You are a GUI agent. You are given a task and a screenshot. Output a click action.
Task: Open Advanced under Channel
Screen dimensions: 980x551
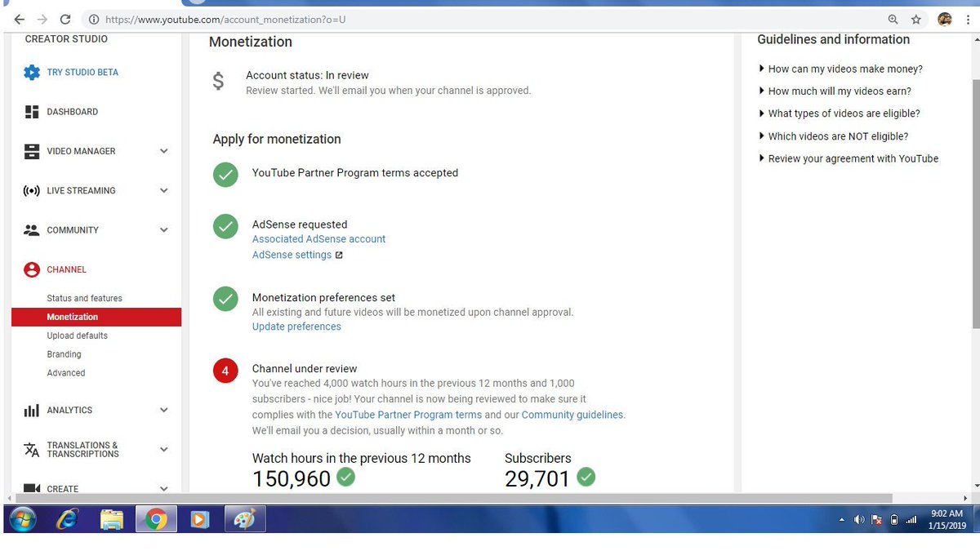coord(66,373)
